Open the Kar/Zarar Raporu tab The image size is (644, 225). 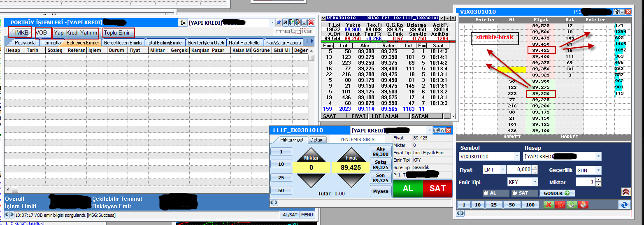pyautogui.click(x=284, y=43)
